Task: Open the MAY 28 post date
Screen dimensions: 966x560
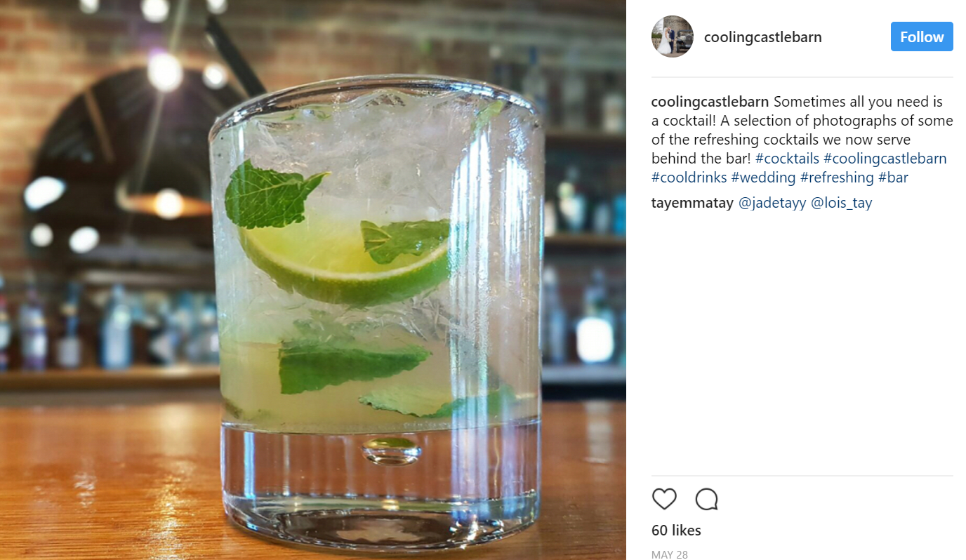Action: 670,554
